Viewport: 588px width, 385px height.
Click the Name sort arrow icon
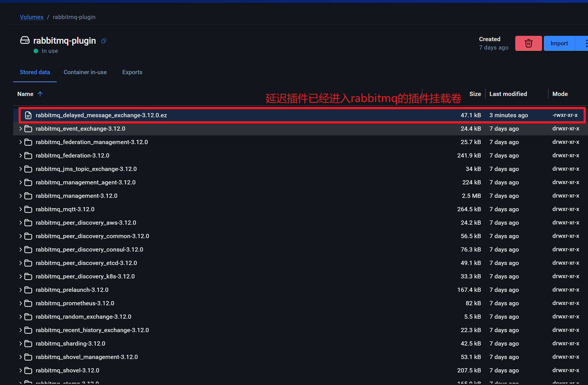[x=40, y=94]
